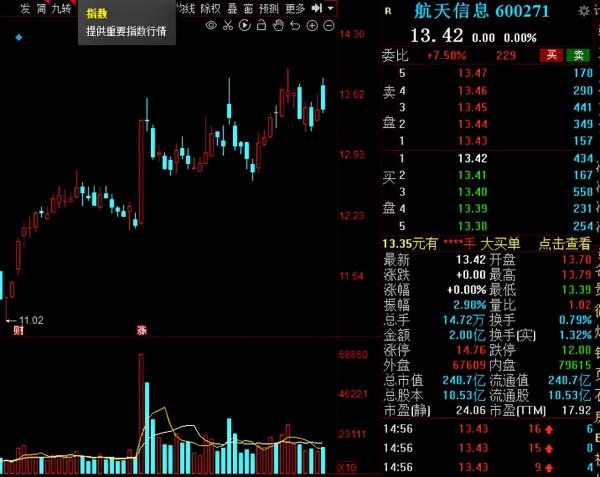Select the 预测 toolbar item
This screenshot has height=477, width=600.
pos(269,8)
